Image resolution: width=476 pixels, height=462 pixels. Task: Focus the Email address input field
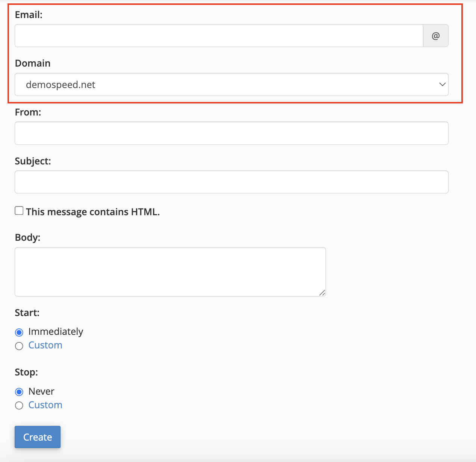click(x=219, y=36)
